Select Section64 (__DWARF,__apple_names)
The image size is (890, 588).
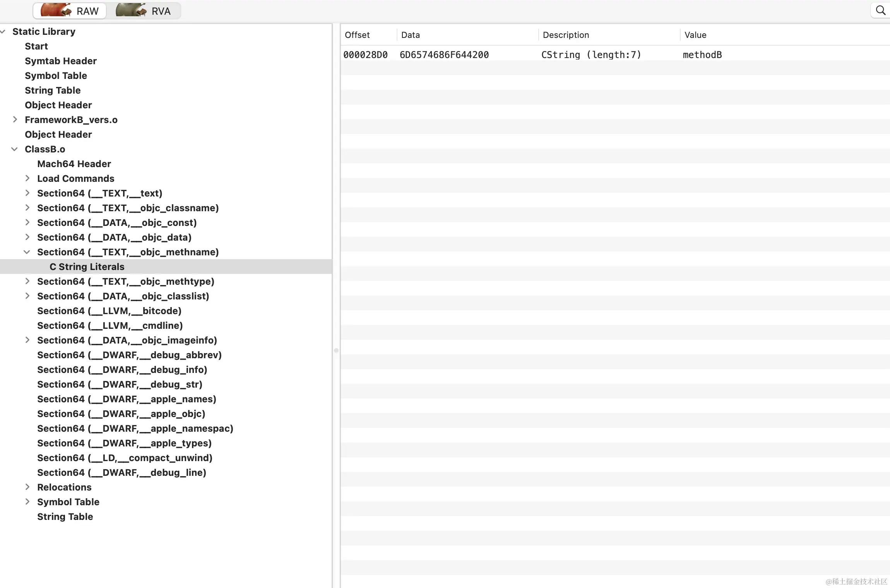127,399
